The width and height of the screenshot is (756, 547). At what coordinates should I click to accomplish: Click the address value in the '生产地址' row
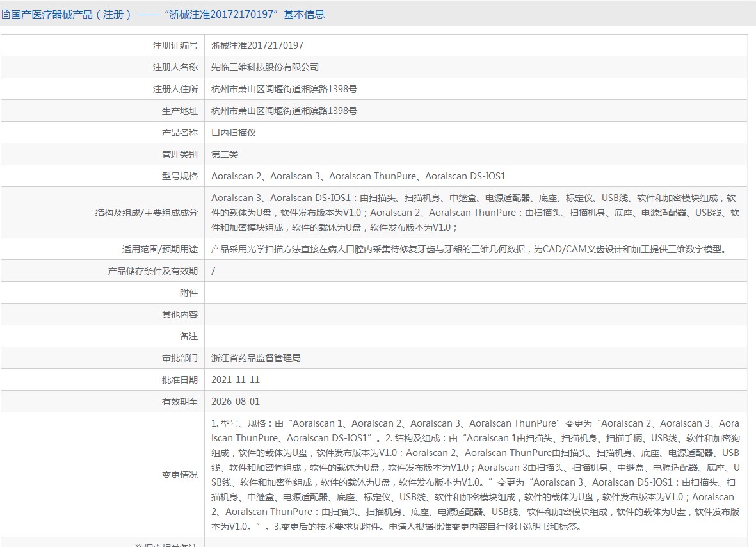[x=284, y=111]
